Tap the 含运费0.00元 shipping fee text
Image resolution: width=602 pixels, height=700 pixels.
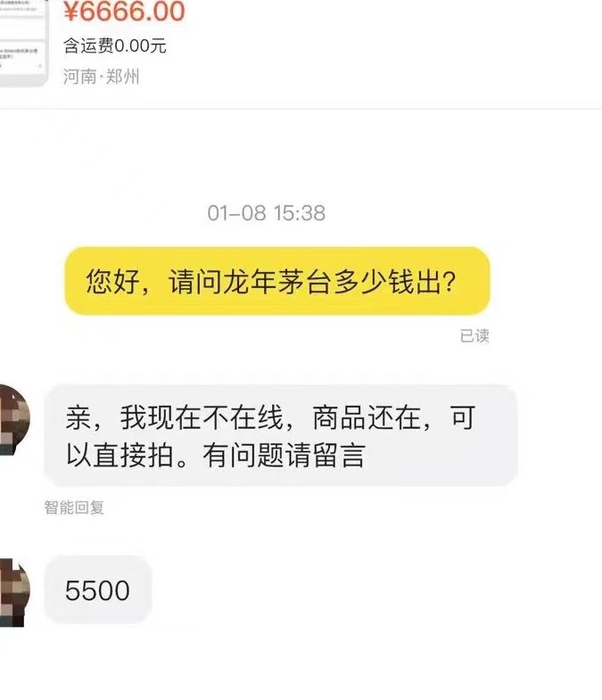click(115, 45)
